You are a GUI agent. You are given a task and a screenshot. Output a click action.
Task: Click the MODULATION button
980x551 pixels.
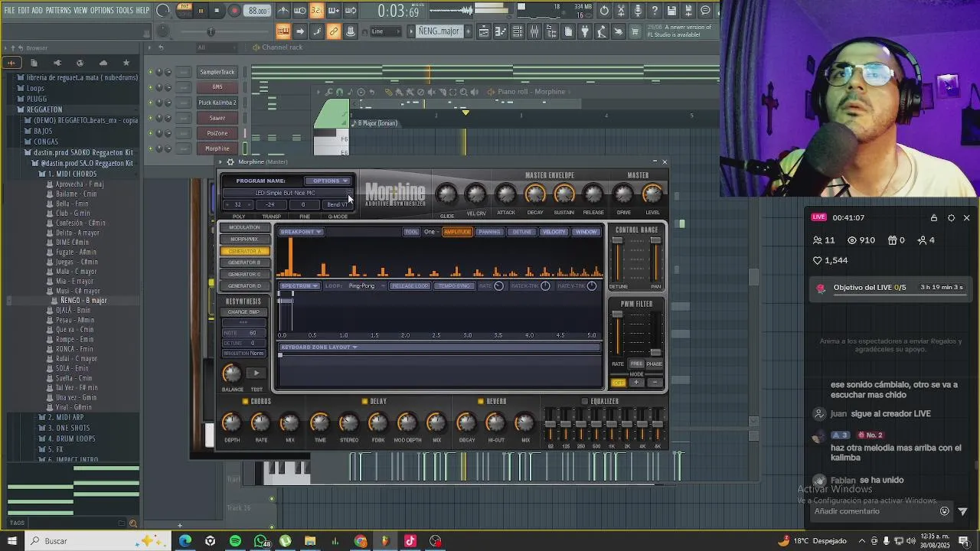tap(244, 227)
